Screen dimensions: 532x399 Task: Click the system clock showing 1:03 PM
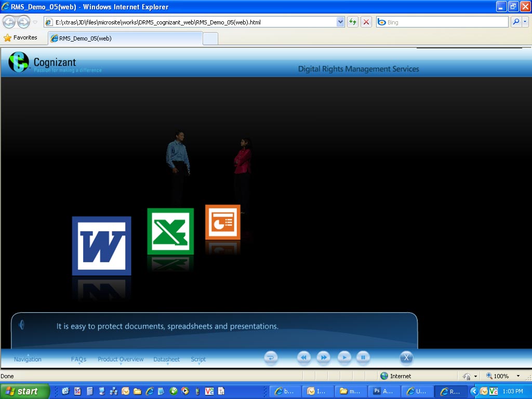513,391
